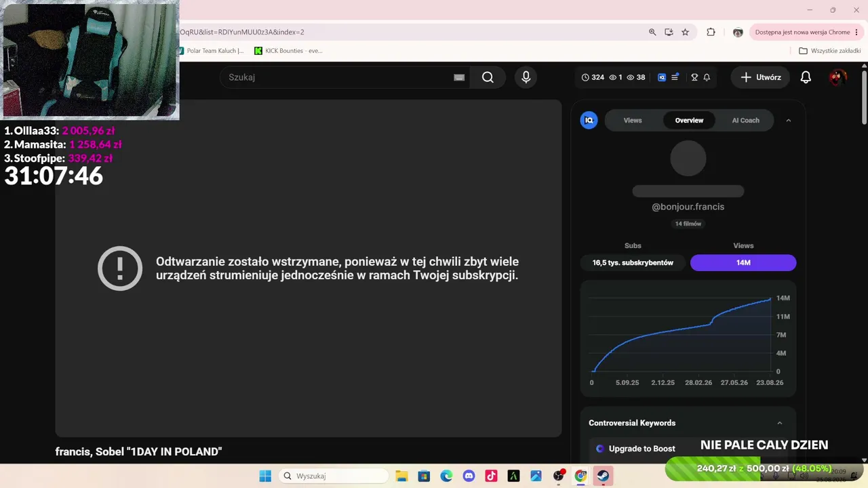Click the Chrome address bar URL

[x=241, y=32]
